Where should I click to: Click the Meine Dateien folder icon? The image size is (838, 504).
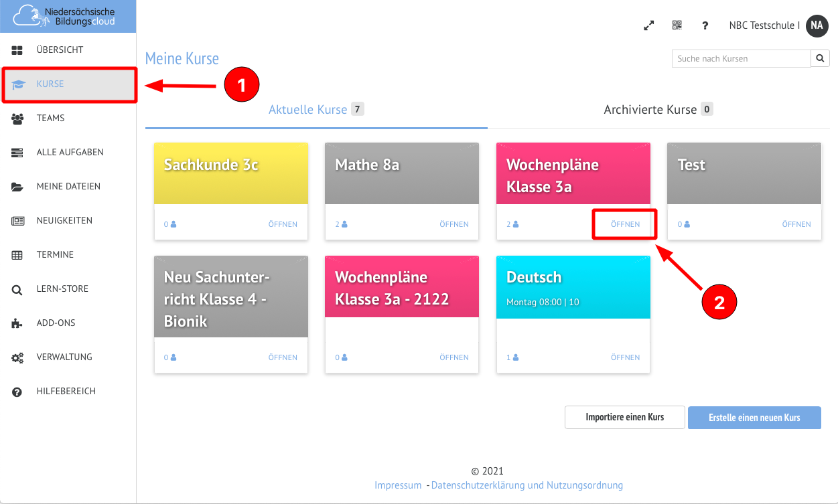click(x=17, y=187)
